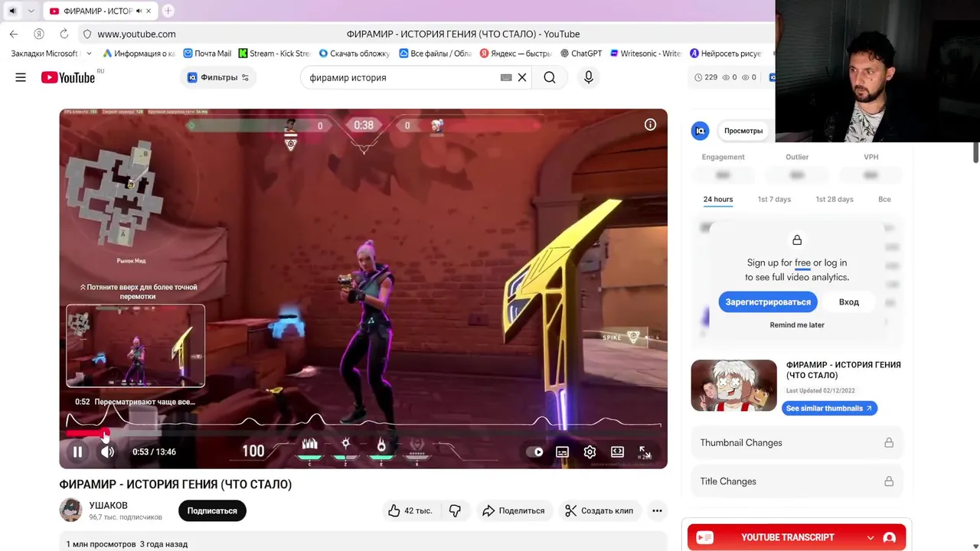980x551 pixels.
Task: Click Вход login button
Action: [x=849, y=302]
